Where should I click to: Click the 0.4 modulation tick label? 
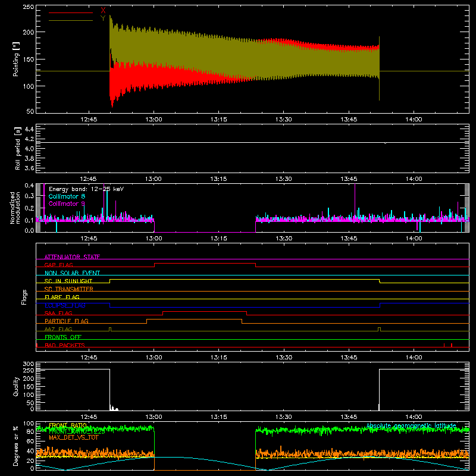click(x=29, y=185)
